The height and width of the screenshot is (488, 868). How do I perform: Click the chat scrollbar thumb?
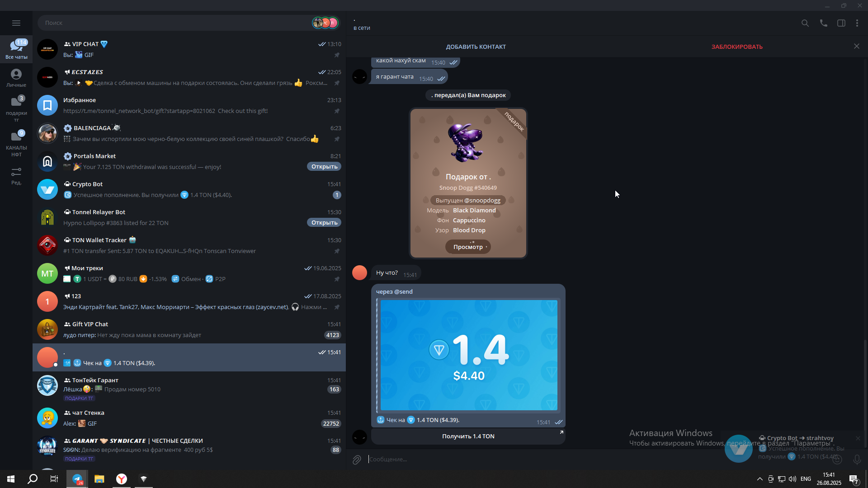pos(865,393)
